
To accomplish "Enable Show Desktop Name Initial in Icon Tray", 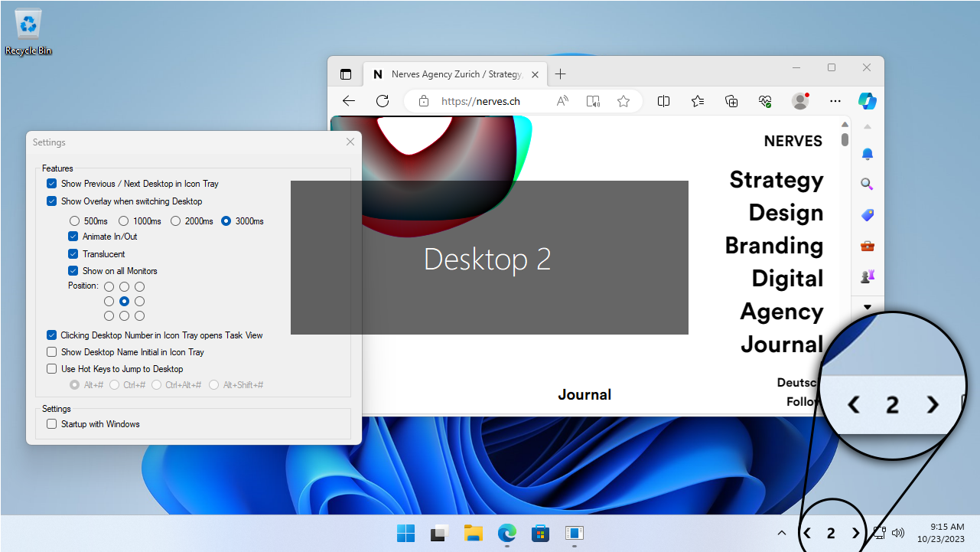I will click(x=51, y=351).
